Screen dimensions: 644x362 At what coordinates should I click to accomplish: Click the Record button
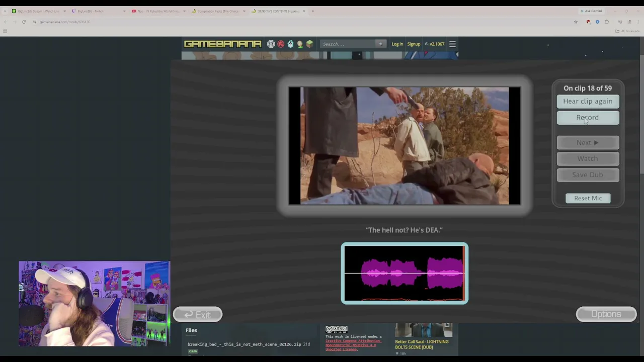[588, 118]
